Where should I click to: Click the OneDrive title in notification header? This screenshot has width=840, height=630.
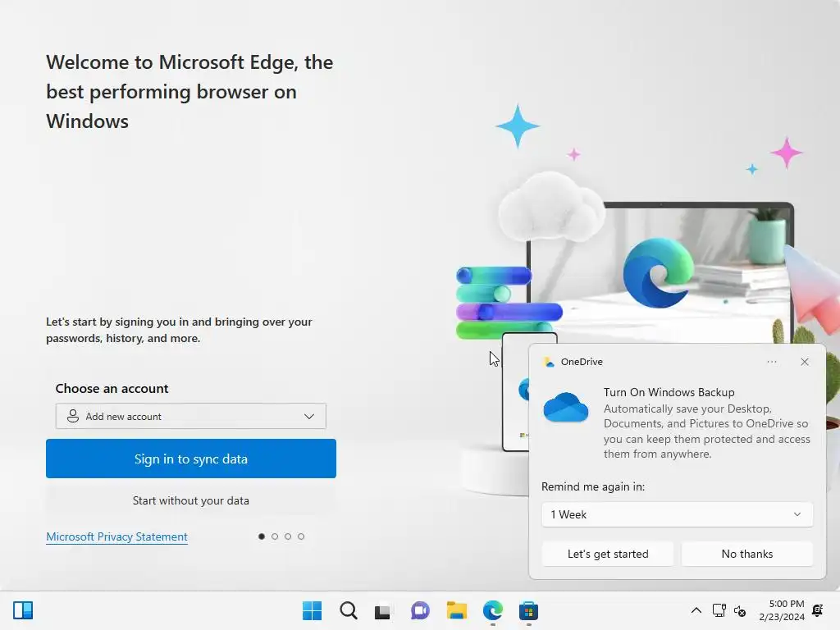(582, 362)
